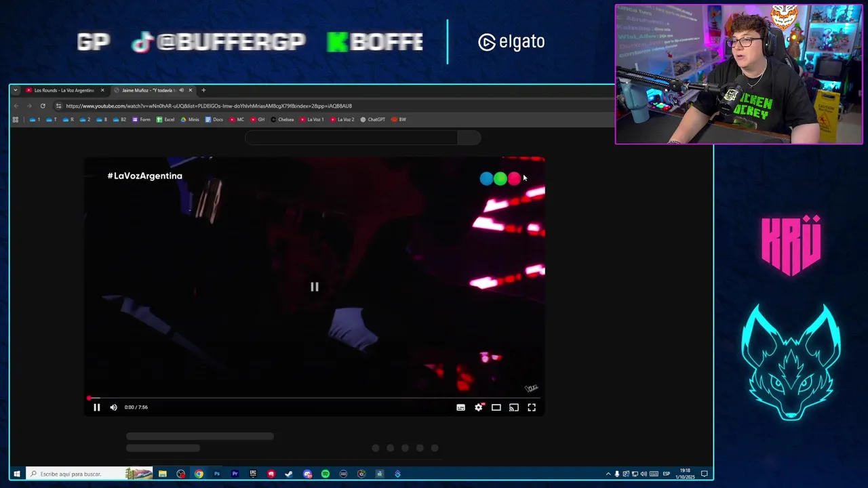
Task: Open the 'Form' bookmark
Action: click(141, 119)
